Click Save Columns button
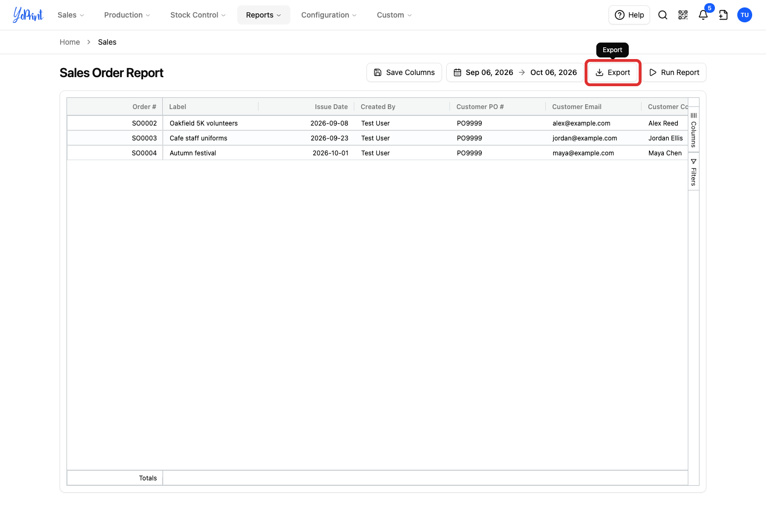Screen dimensions: 766x532 tap(404, 72)
